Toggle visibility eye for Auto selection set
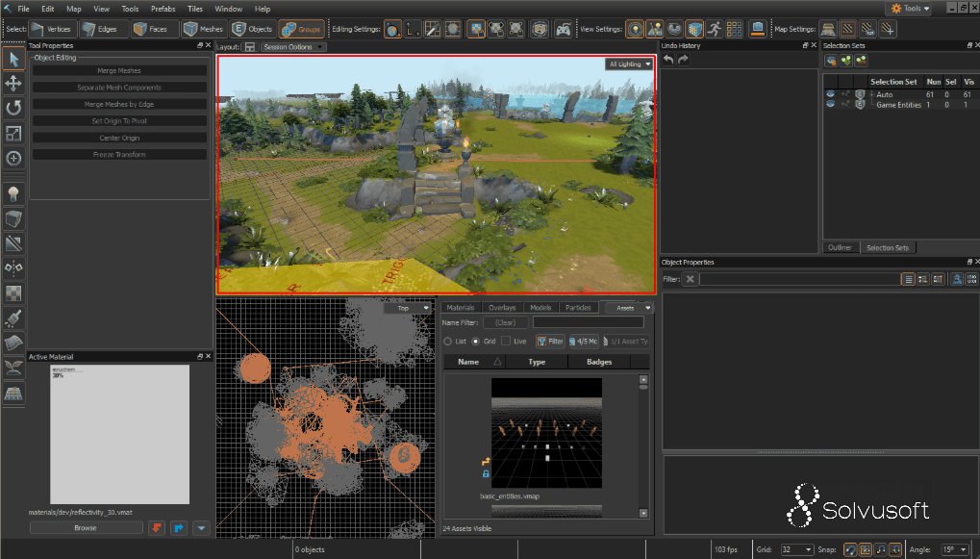Viewport: 980px width, 559px height. coord(830,94)
